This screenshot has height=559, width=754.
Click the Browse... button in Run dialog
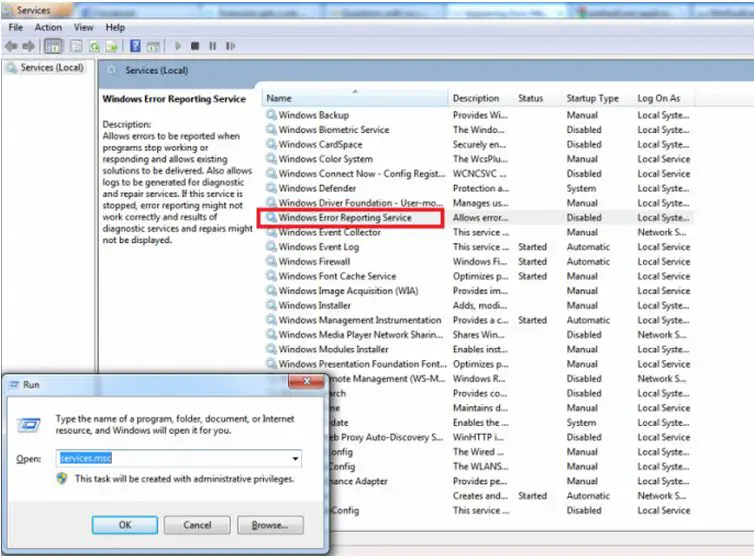[x=270, y=525]
